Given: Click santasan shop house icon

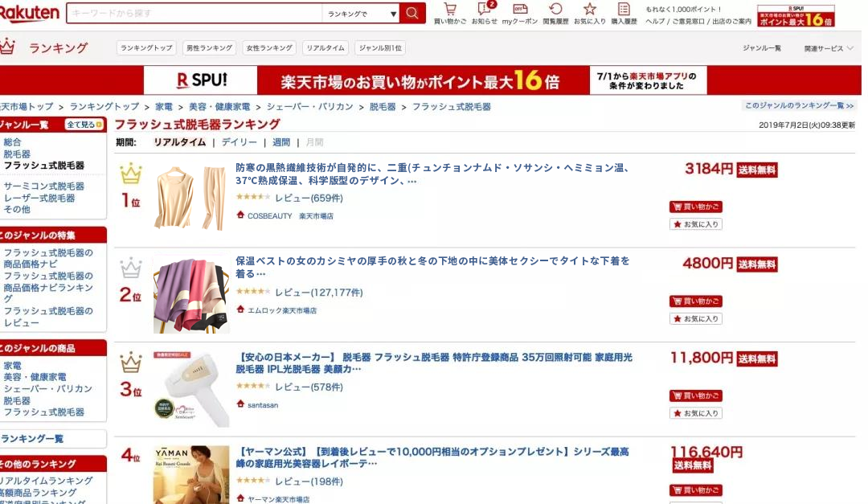Looking at the screenshot, I should (x=240, y=404).
